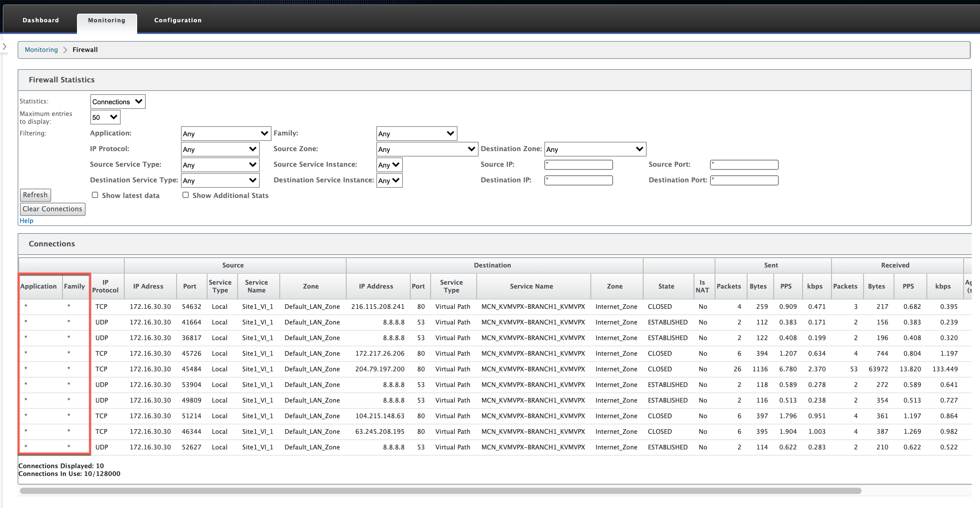
Task: Enable Show latest data checkbox
Action: (x=95, y=195)
